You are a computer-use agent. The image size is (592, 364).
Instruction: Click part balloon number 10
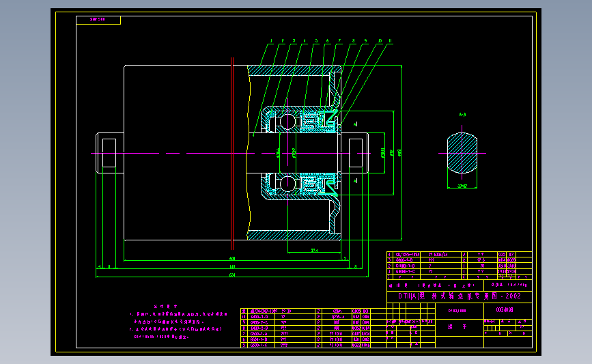tap(380, 41)
